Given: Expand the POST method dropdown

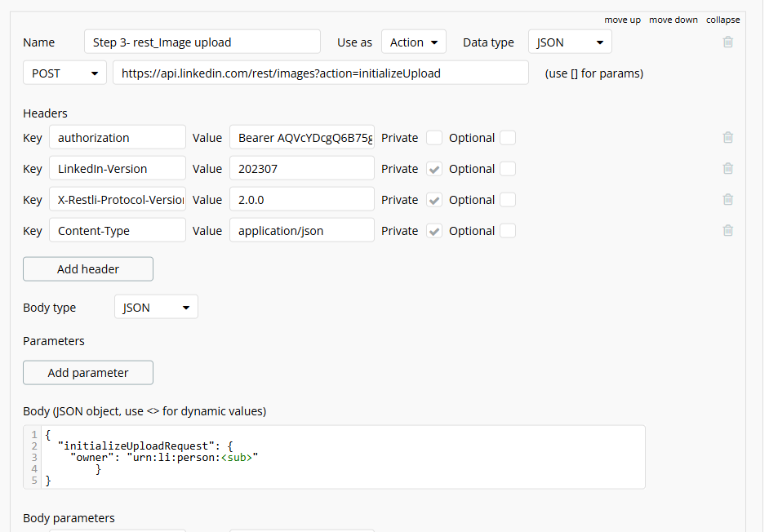Looking at the screenshot, I should click(64, 73).
